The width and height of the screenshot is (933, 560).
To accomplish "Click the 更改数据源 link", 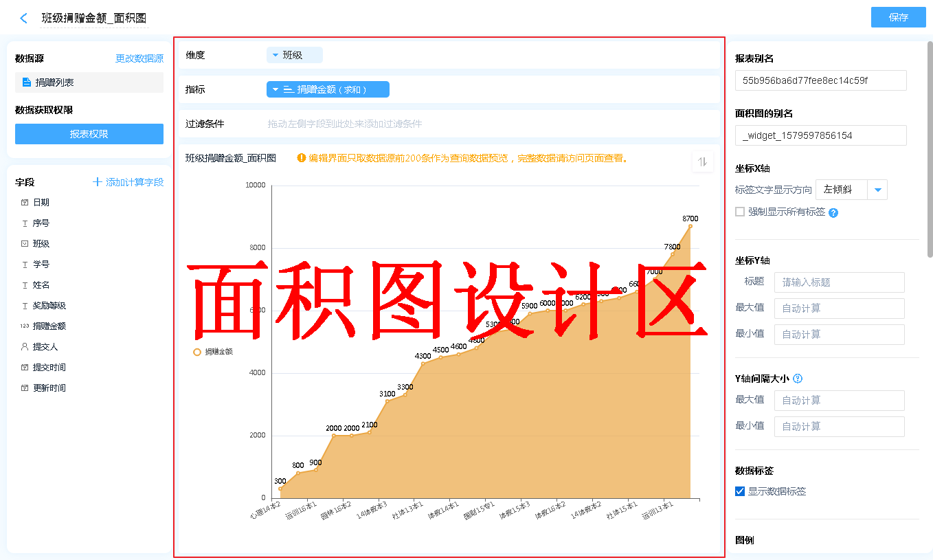I will [x=139, y=59].
